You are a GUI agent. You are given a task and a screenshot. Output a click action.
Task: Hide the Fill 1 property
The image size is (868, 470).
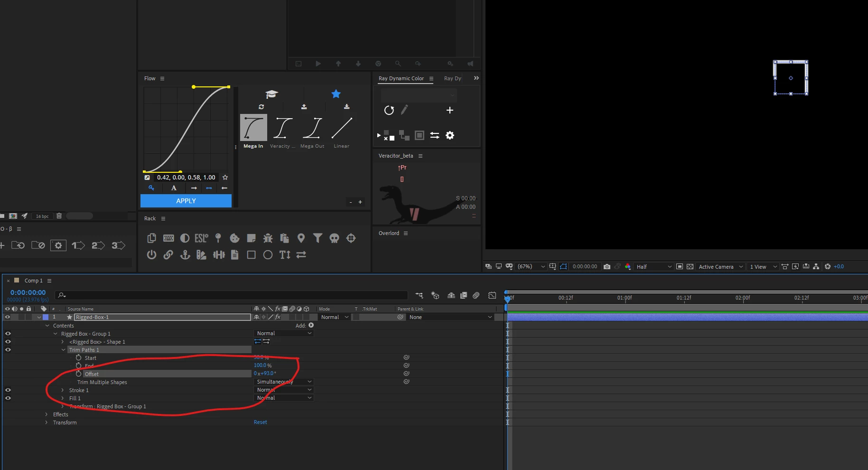8,398
